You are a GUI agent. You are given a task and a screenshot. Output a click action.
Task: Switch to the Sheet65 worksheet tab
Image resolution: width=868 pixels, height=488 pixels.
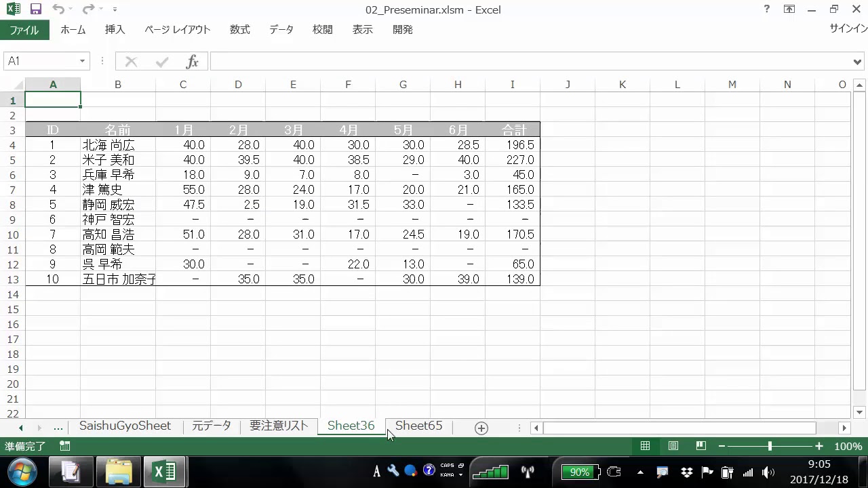[418, 426]
